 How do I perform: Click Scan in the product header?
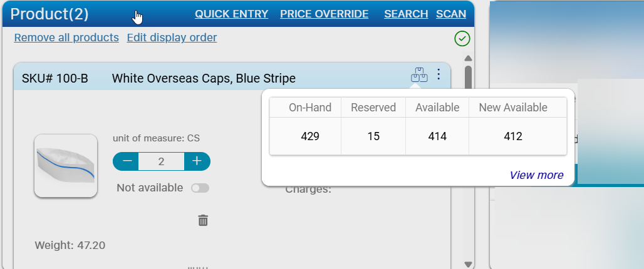coord(451,14)
